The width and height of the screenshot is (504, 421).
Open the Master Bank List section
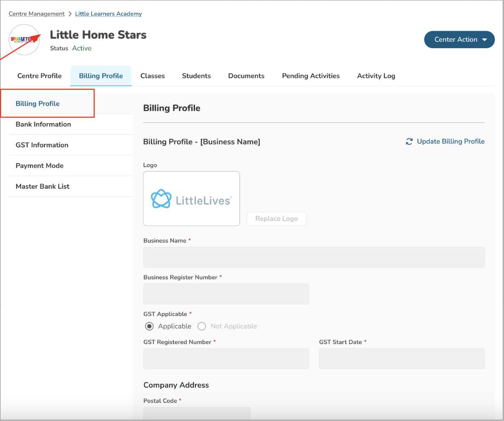point(43,186)
